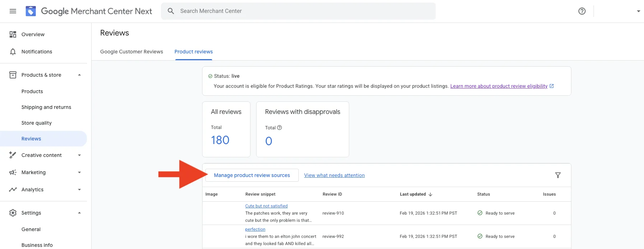Click the Status column header
The width and height of the screenshot is (644, 249).
tap(484, 194)
